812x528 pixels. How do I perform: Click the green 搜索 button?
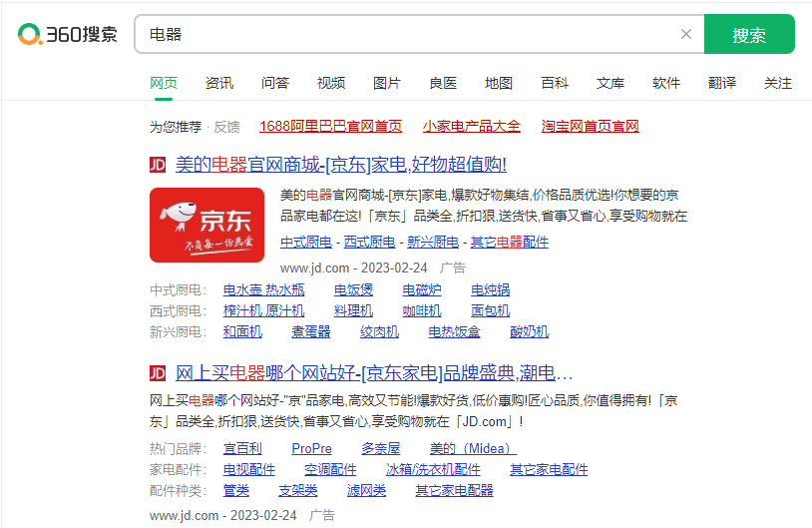749,34
